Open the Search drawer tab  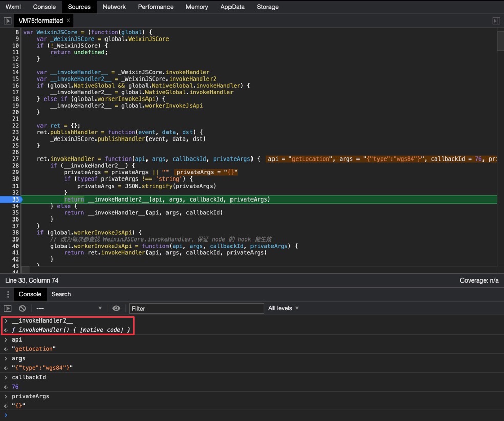[x=61, y=294]
